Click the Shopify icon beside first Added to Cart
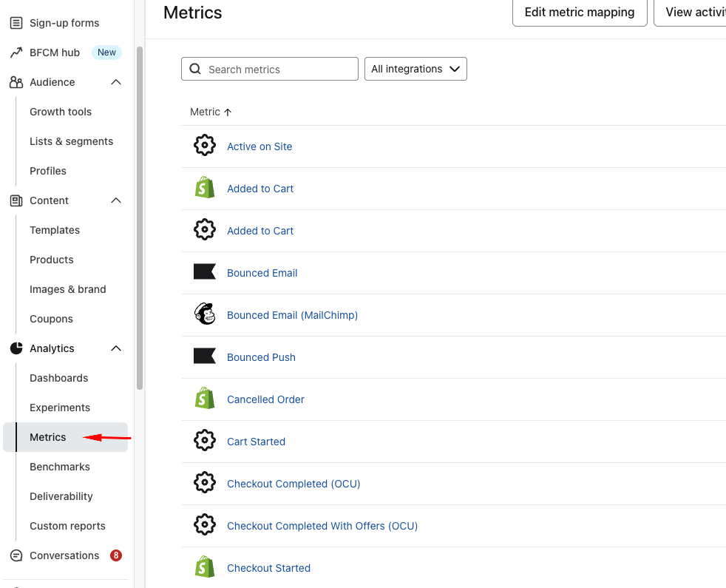 205,187
